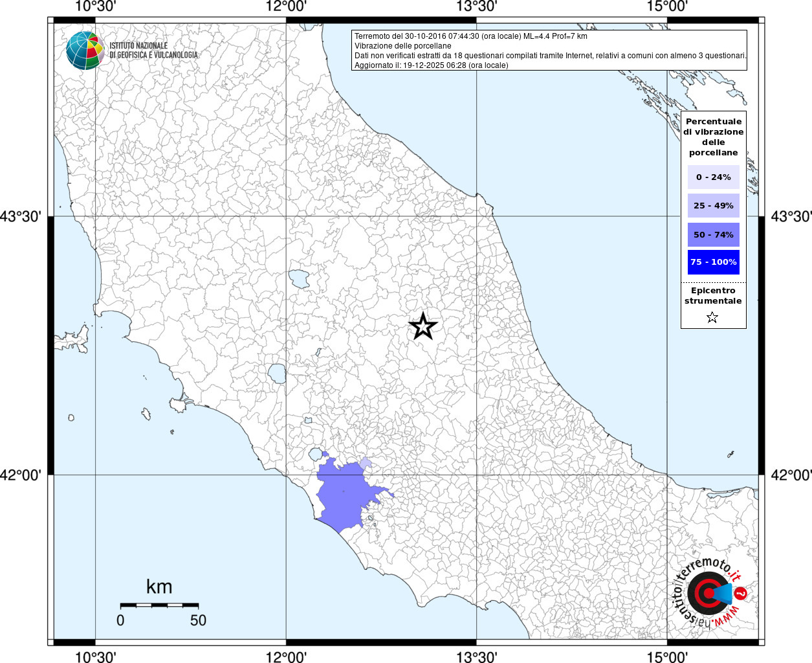
Task: Click the Istituto Nazionale di Geofisica text
Action: [x=153, y=51]
